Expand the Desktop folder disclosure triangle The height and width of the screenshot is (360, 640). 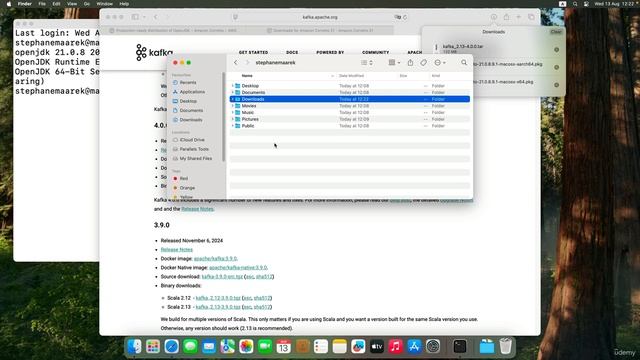pos(233,86)
